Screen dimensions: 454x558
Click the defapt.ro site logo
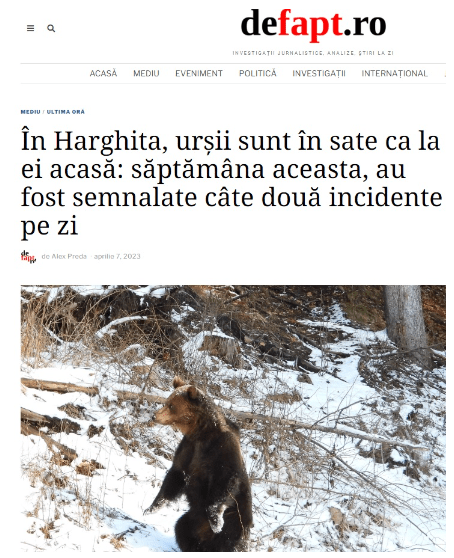click(x=313, y=24)
